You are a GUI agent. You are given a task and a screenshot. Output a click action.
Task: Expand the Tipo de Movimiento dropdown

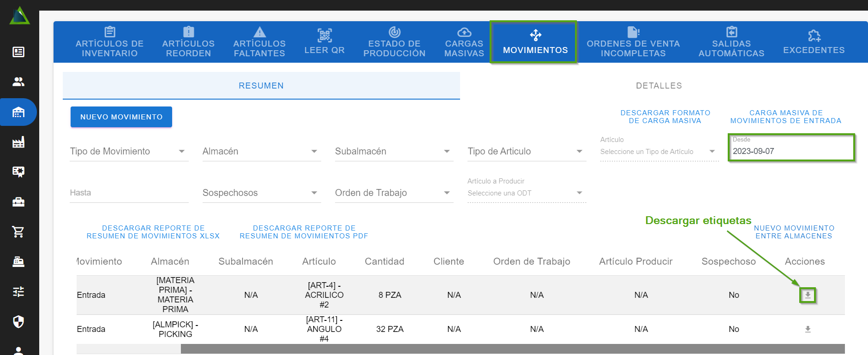129,151
